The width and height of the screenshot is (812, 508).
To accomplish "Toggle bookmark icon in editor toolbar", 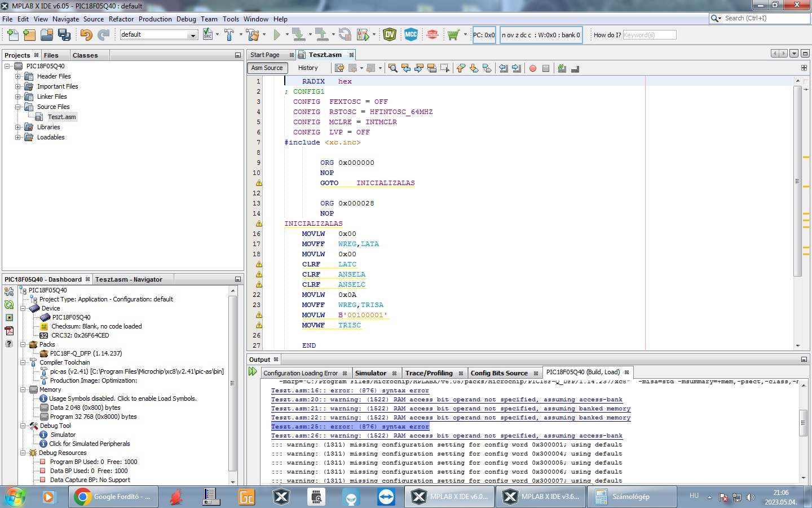I will pyautogui.click(x=487, y=68).
